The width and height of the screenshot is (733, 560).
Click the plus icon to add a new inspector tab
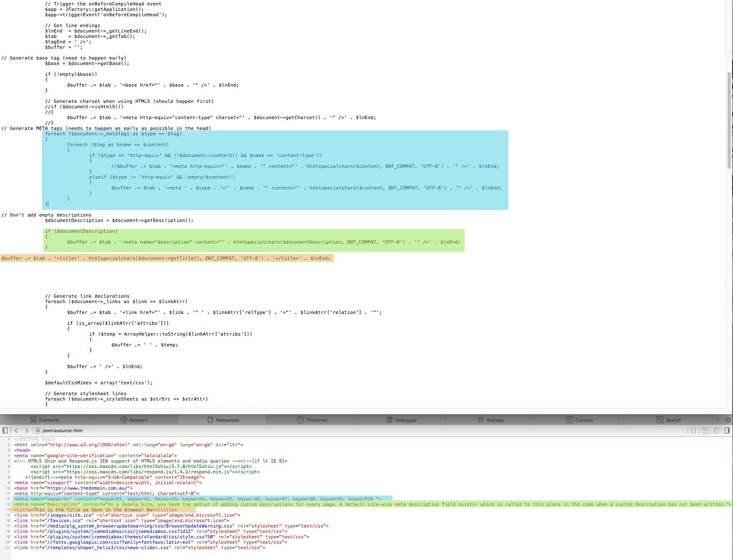(718, 420)
